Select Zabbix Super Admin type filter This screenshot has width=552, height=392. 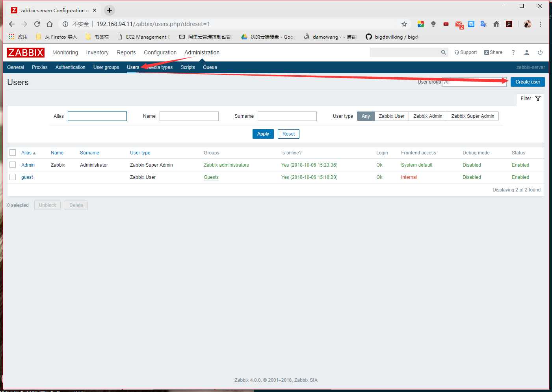pyautogui.click(x=473, y=116)
